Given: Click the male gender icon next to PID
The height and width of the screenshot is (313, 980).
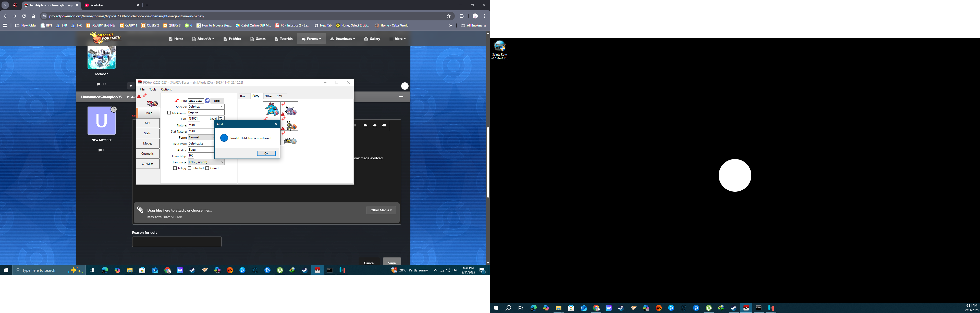Looking at the screenshot, I should click(x=207, y=101).
